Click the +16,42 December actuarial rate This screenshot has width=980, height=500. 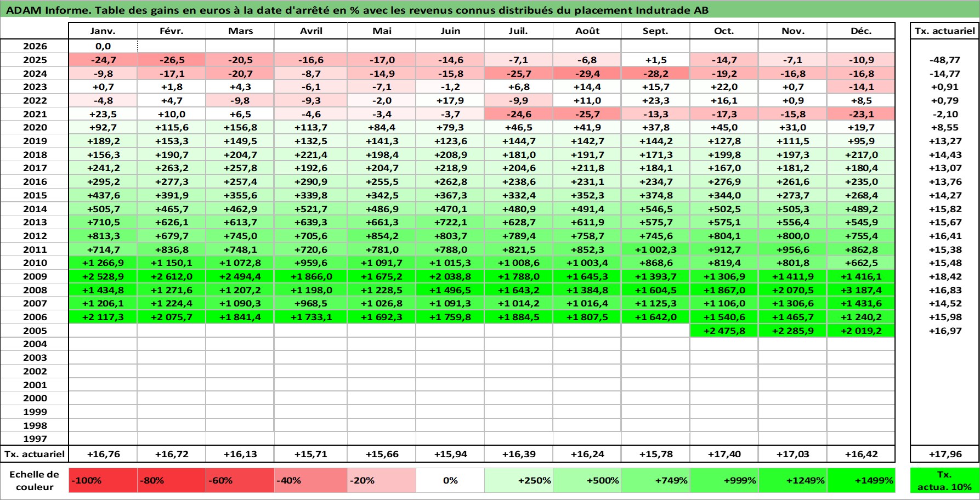coord(861,454)
